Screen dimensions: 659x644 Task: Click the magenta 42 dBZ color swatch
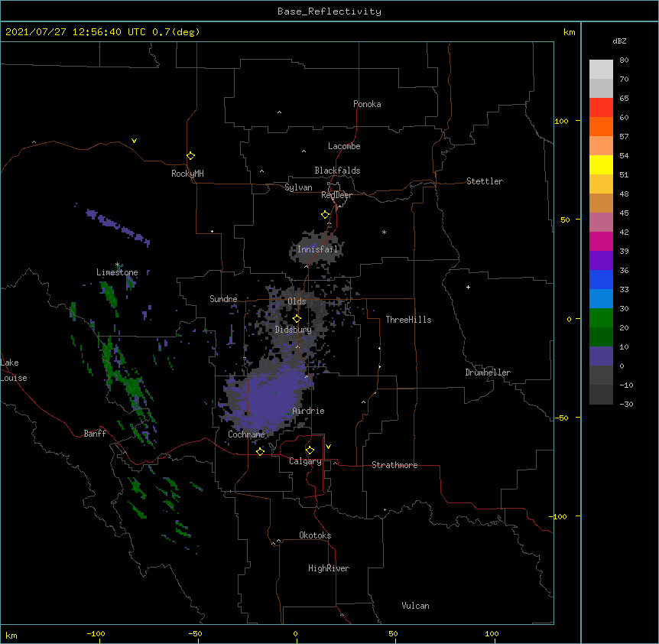click(601, 241)
